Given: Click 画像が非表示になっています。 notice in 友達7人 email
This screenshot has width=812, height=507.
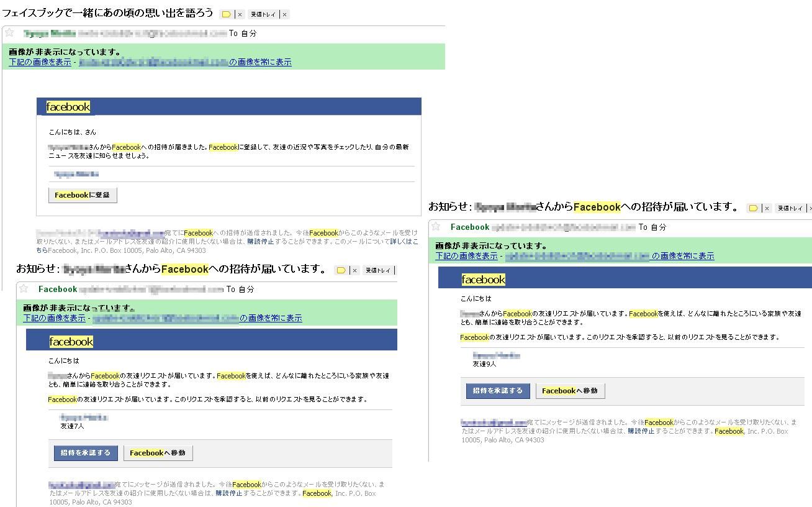Looking at the screenshot, I should [79, 308].
